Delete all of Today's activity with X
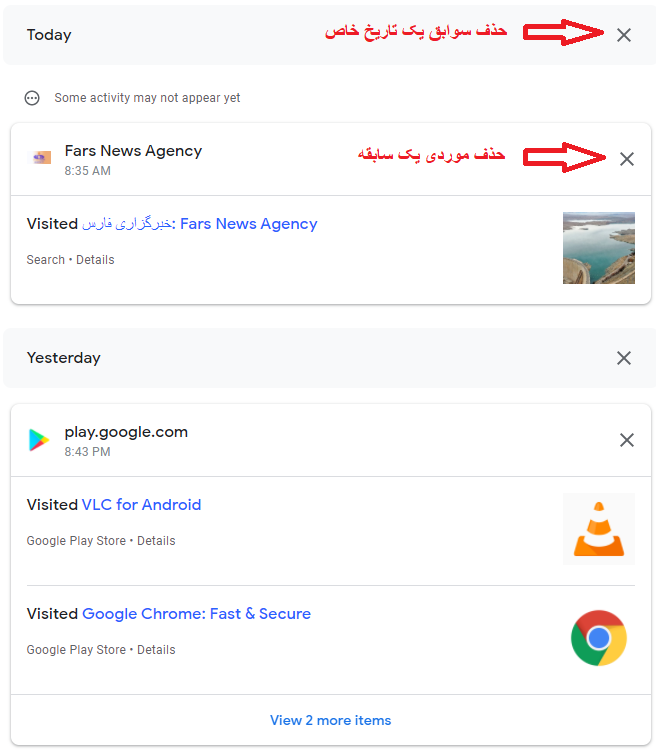Viewport: 656px width, 752px height. click(x=623, y=35)
